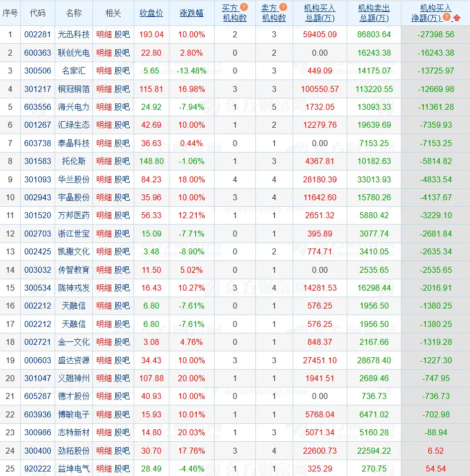This screenshot has height=476, width=470.
Task: Open 华兰股份 stock name link
Action: coord(74,179)
